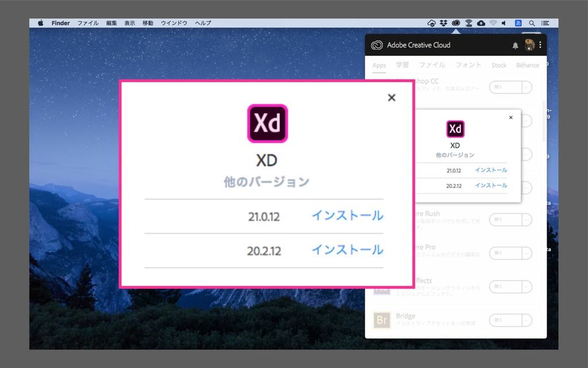Click the Creative Cloud app list scrollbar

544,121
